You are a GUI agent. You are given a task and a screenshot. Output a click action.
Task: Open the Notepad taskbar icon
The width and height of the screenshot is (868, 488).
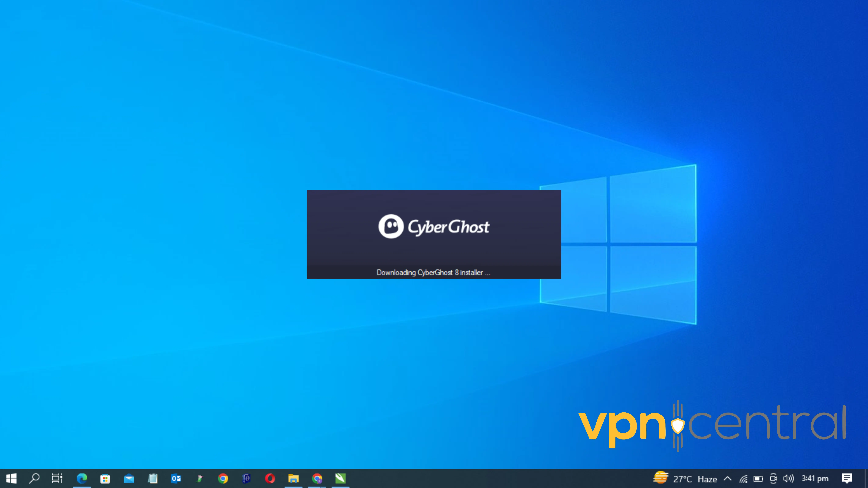coord(153,478)
